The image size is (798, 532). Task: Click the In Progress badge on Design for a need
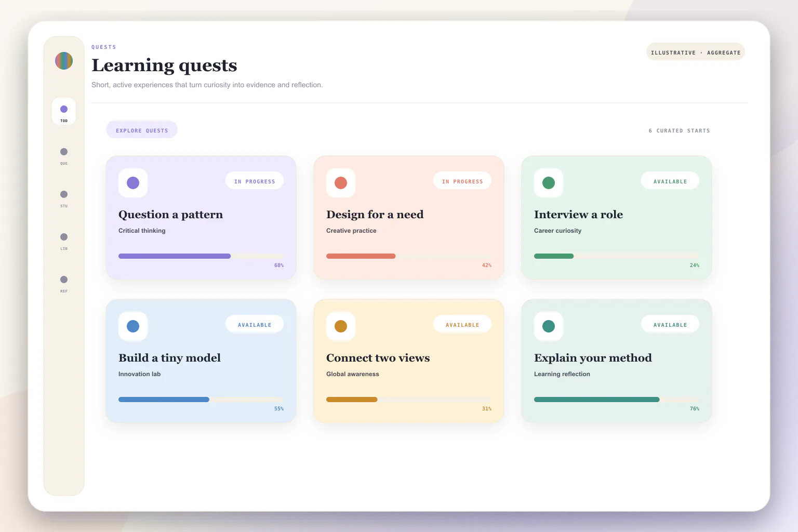click(x=462, y=181)
